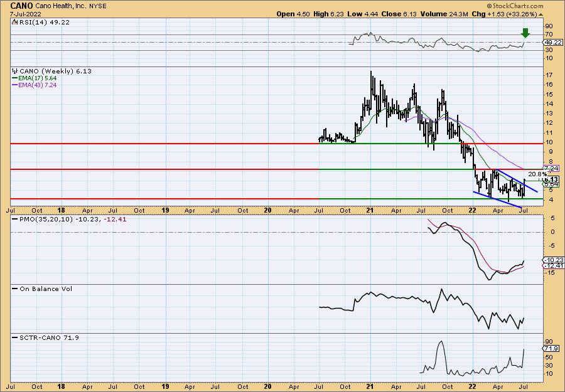565x392 pixels.
Task: Click the green EMA(17) legend line swatch
Action: pyautogui.click(x=15, y=78)
